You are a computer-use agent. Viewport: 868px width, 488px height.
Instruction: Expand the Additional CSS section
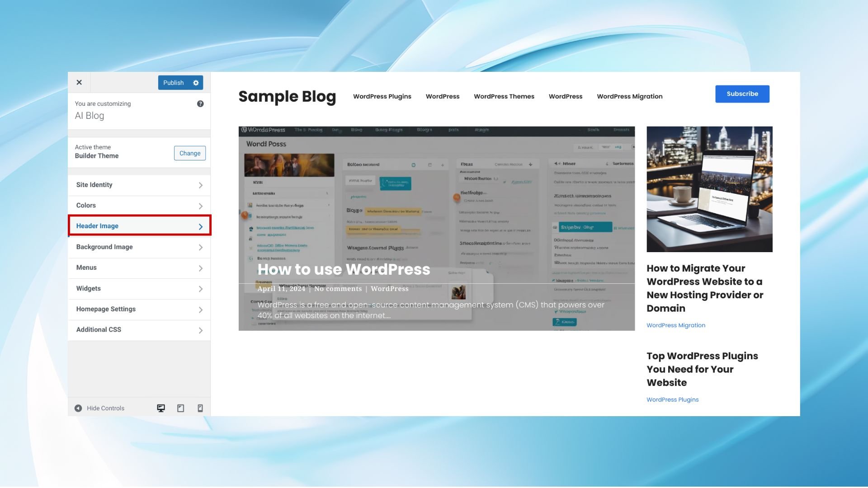[x=139, y=330]
